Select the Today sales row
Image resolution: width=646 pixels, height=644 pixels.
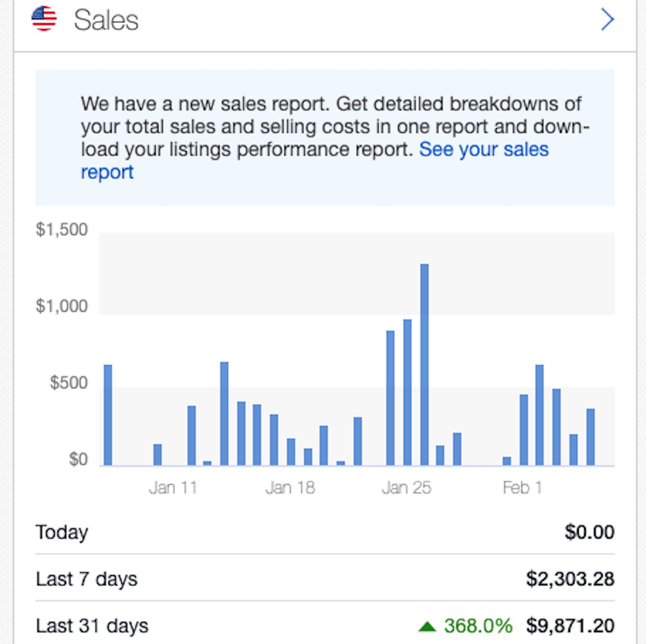click(325, 532)
